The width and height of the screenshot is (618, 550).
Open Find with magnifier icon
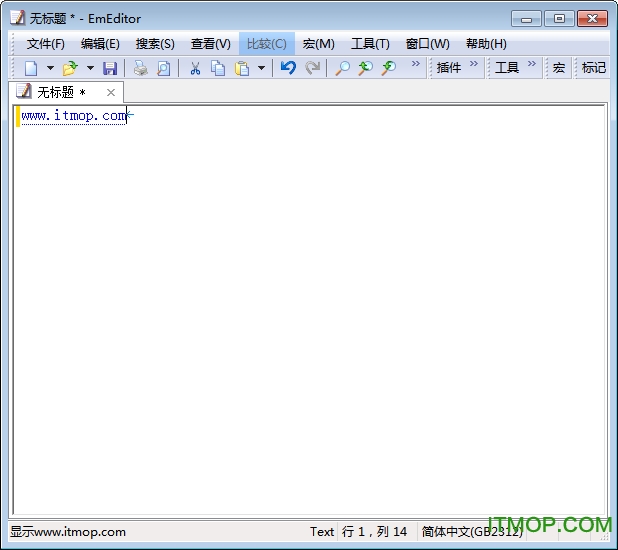(x=343, y=68)
